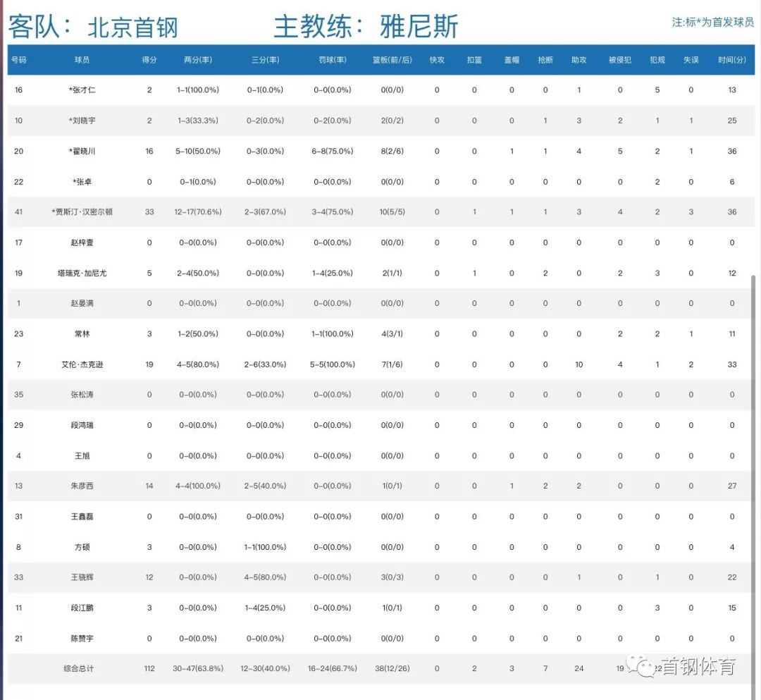Select player name *张才仁
Viewport: 761px width, 700px height.
tap(82, 90)
